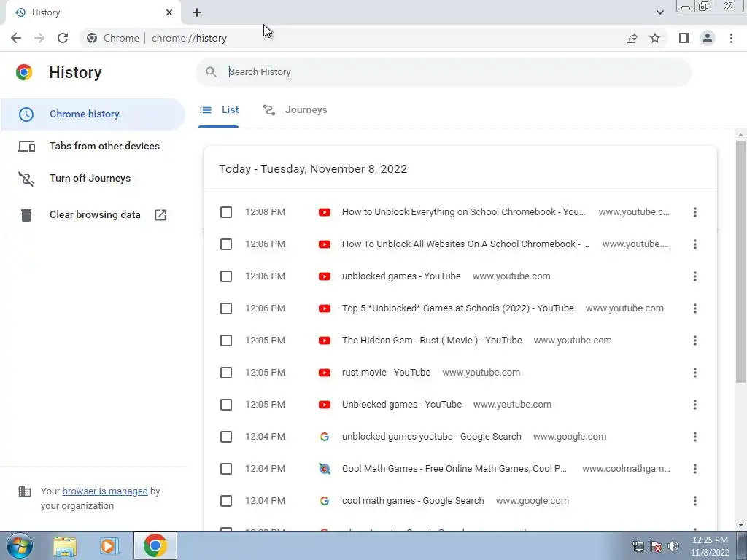The image size is (747, 560).
Task: Check the How To Unblock All Websites entry
Action: click(x=226, y=244)
